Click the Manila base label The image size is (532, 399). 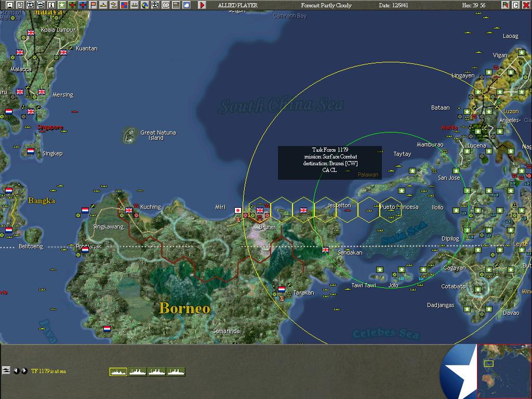click(449, 128)
